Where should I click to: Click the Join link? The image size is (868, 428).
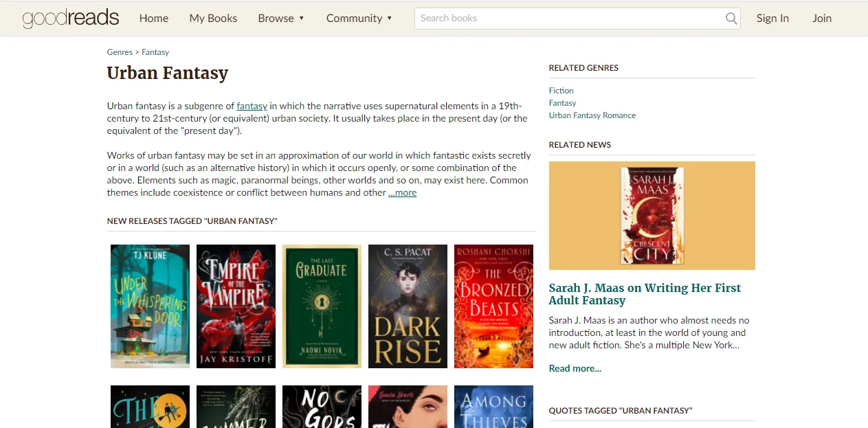(x=822, y=19)
